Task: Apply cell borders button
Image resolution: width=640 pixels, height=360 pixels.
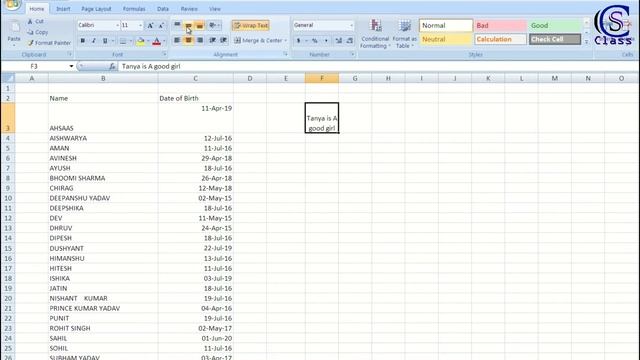Action: [x=123, y=40]
